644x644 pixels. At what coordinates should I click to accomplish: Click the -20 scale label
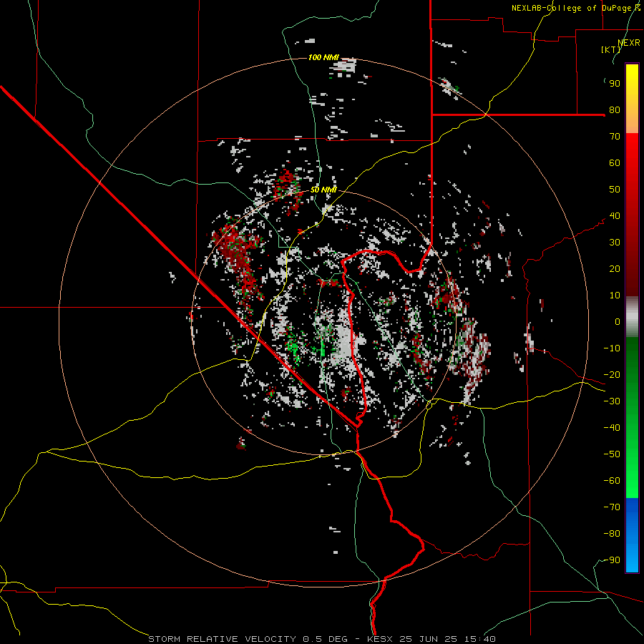tap(612, 375)
